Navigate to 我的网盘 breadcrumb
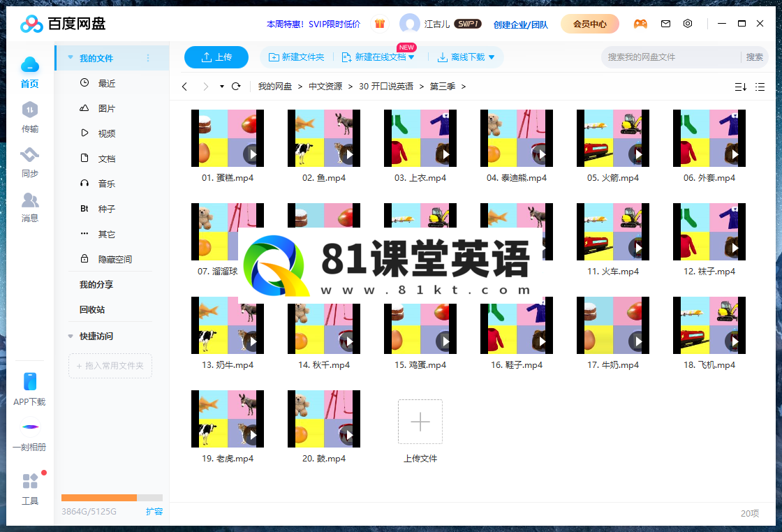 [x=275, y=87]
